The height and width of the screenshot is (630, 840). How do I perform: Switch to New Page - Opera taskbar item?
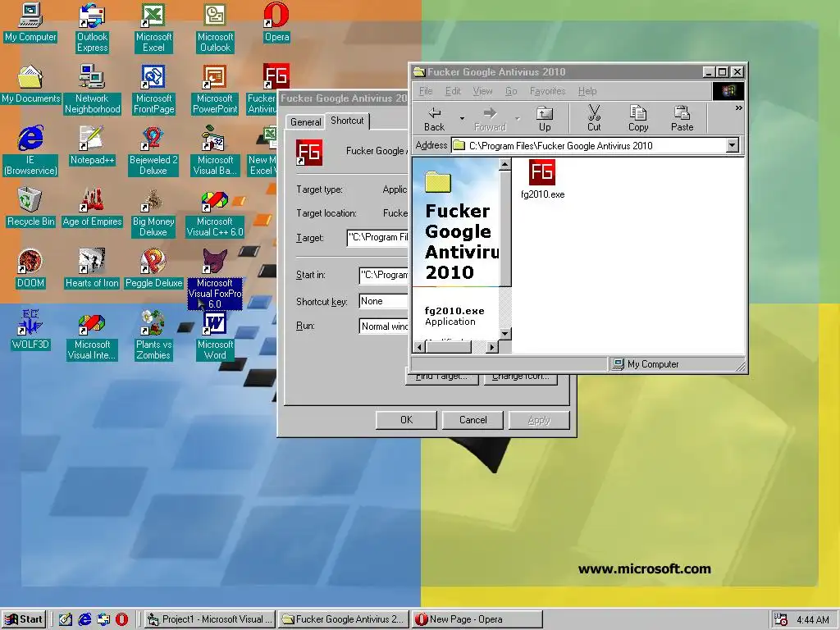[477, 619]
